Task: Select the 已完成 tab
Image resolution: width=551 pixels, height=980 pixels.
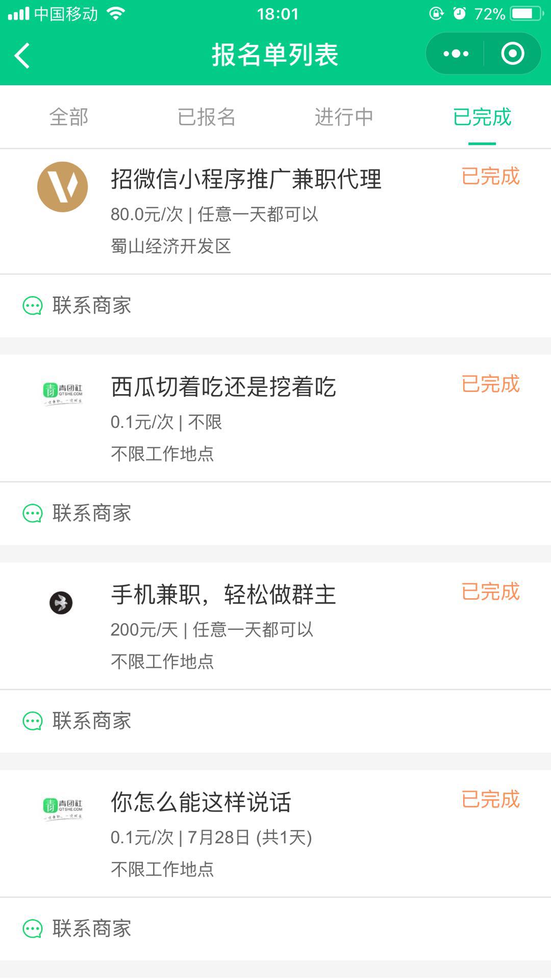Action: [482, 117]
